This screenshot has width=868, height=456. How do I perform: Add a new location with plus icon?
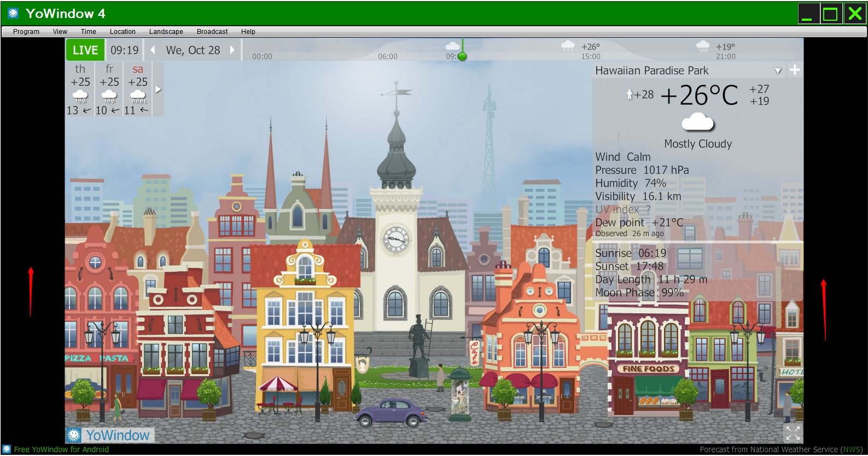click(x=795, y=70)
